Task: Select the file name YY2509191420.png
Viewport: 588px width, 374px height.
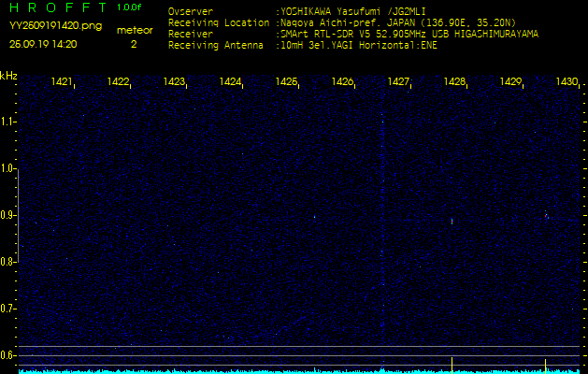Action: [x=55, y=26]
